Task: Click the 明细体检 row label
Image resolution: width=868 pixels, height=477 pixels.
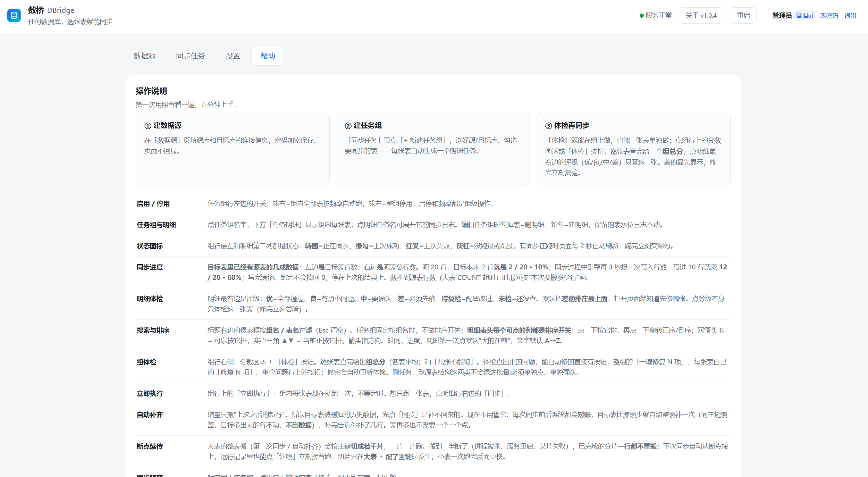Action: tap(150, 299)
